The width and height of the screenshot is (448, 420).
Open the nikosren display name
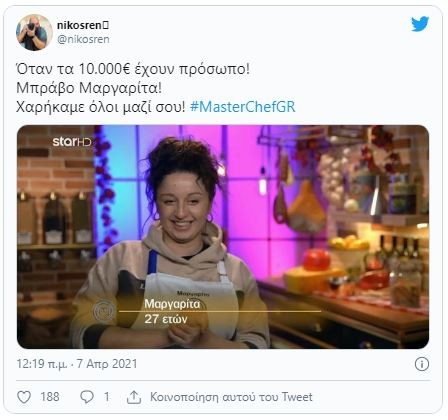coord(83,25)
